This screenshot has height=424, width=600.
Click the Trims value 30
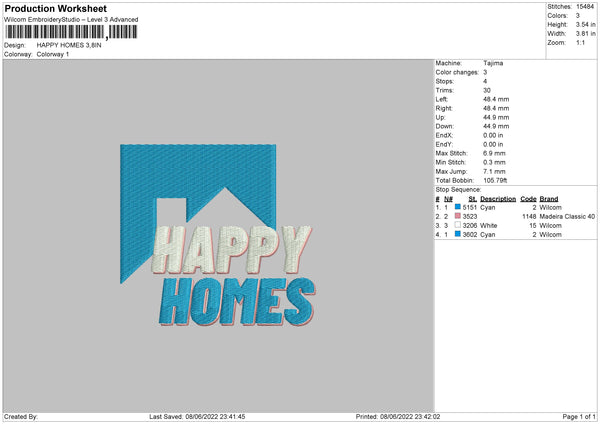[486, 90]
